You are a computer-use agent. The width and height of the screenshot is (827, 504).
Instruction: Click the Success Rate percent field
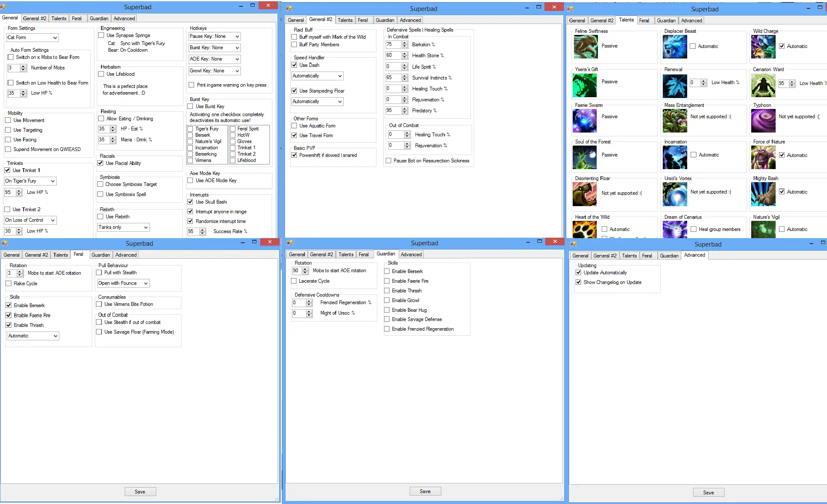193,231
